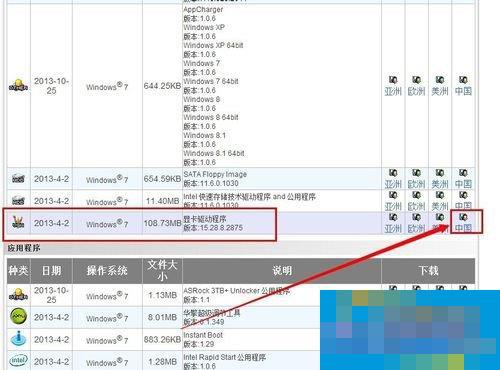The width and height of the screenshot is (500, 370).
Task: Click the 说明 column header
Action: 282,270
